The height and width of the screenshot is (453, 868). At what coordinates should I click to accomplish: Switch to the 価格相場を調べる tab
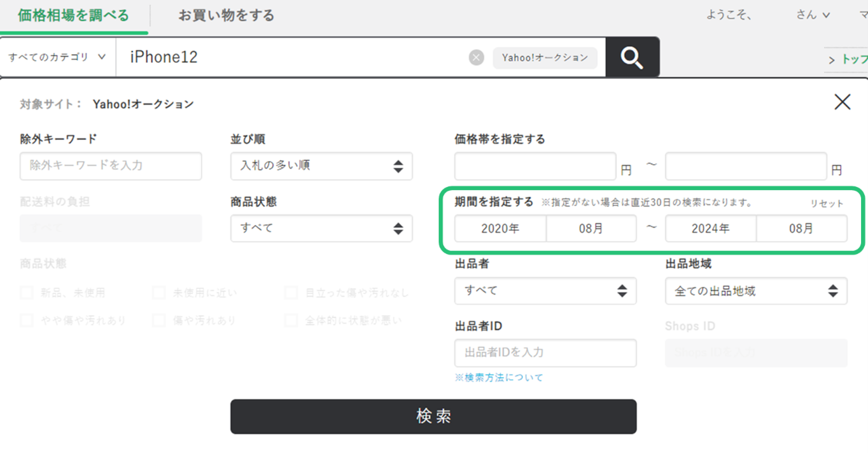pos(74,15)
